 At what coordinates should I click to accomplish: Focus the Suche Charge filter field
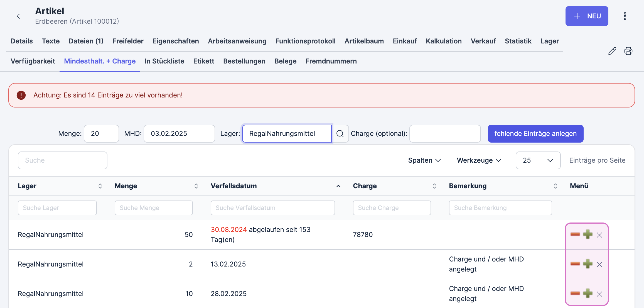click(x=392, y=208)
